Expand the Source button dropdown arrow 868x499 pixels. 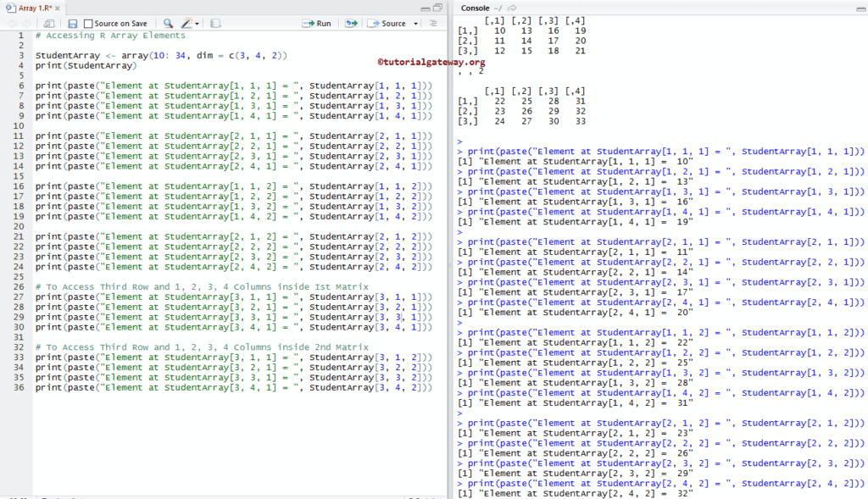[x=415, y=24]
